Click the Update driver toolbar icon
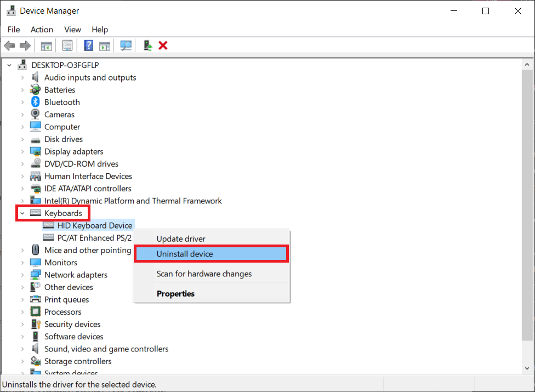 [147, 45]
